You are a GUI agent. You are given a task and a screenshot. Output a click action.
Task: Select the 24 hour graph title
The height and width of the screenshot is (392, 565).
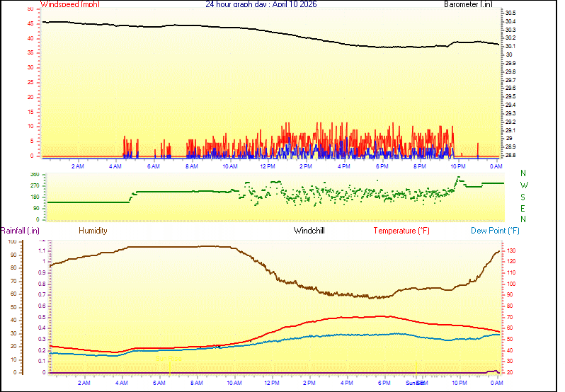coord(261,4)
